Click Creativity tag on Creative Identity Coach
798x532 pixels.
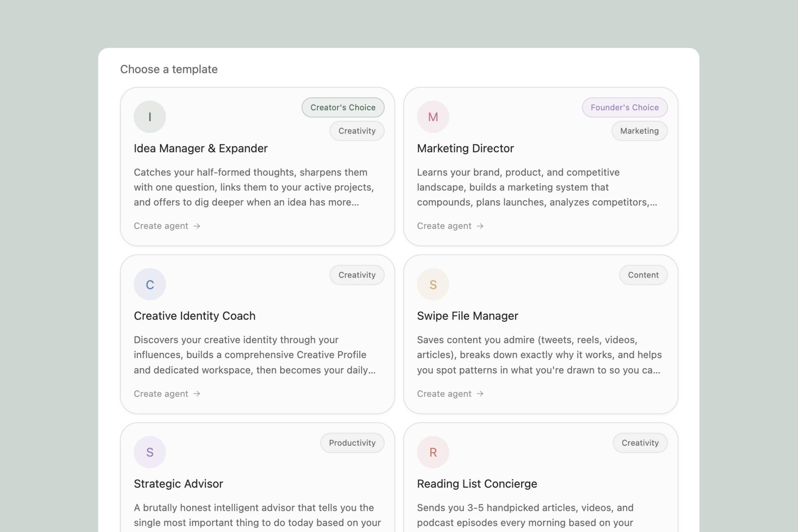357,275
